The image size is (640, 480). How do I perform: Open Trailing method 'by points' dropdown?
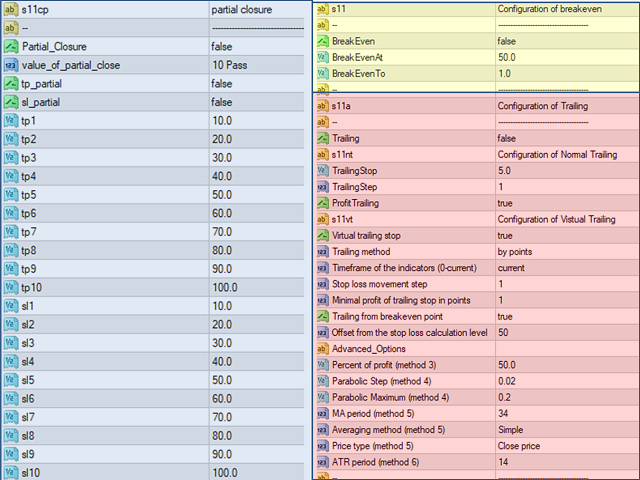point(515,252)
